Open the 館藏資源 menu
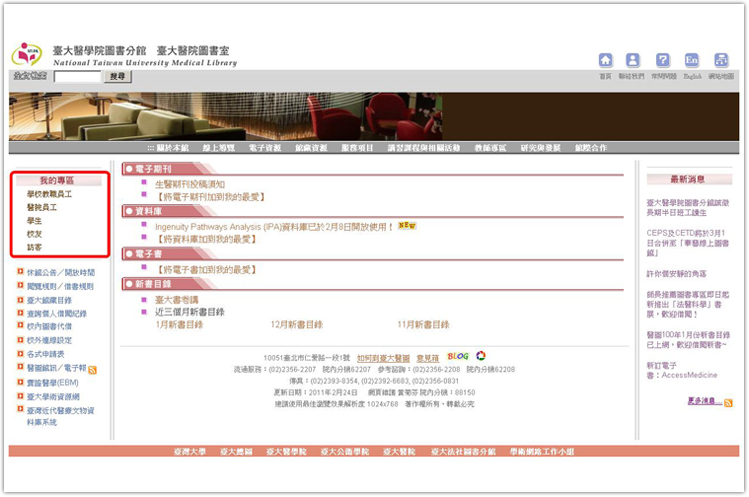 pyautogui.click(x=311, y=148)
